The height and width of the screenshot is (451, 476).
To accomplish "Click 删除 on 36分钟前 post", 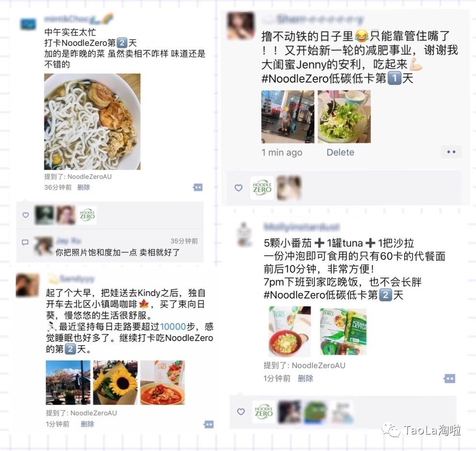I will [83, 187].
